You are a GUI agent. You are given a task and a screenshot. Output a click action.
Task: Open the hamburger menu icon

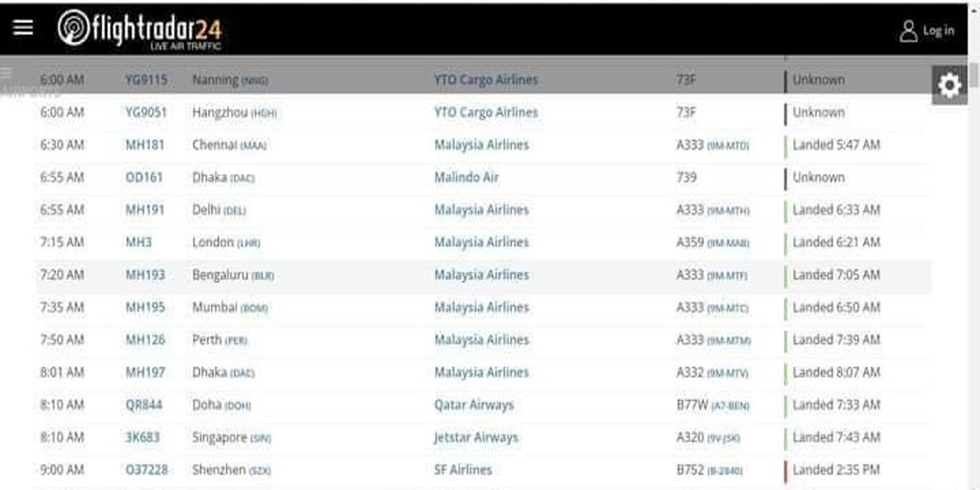pyautogui.click(x=23, y=27)
